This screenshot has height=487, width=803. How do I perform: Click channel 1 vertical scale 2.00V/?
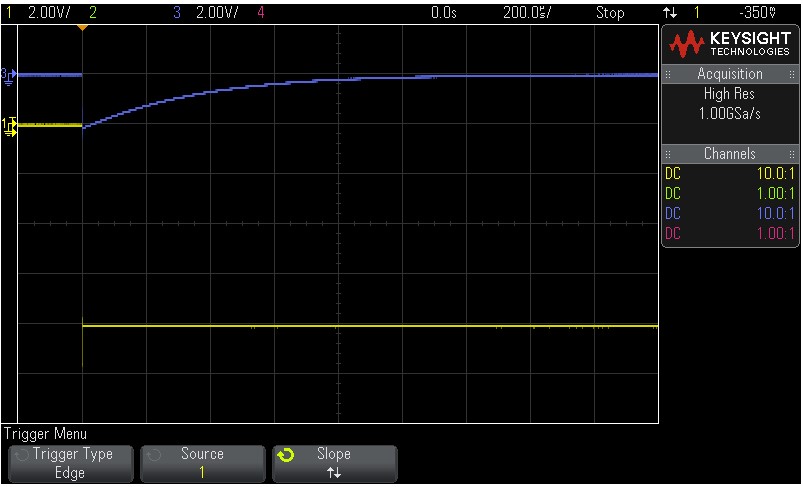click(49, 13)
